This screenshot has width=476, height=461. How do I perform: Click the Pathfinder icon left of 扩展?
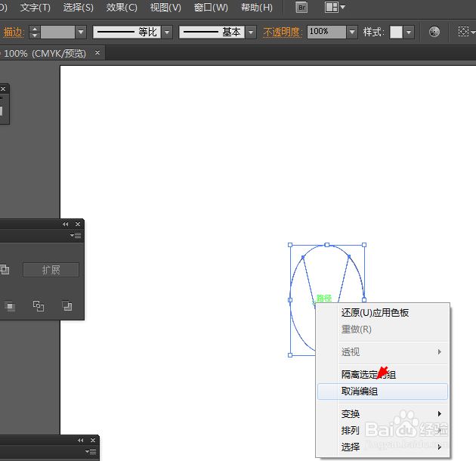(x=5, y=269)
